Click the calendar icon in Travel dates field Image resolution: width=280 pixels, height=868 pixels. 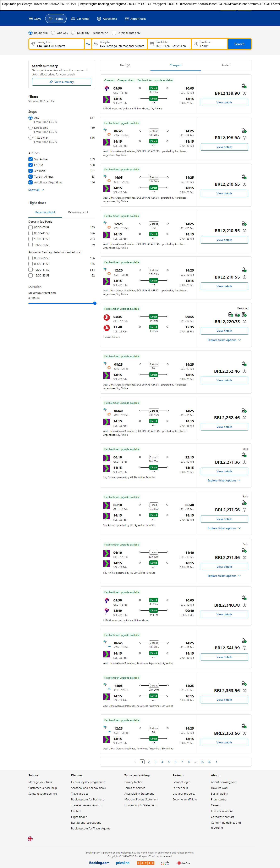point(152,44)
